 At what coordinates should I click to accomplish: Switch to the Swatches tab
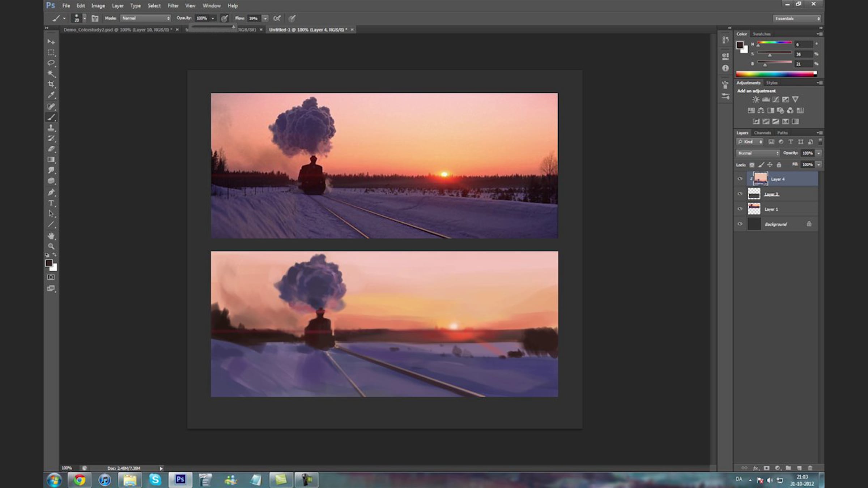click(x=762, y=34)
